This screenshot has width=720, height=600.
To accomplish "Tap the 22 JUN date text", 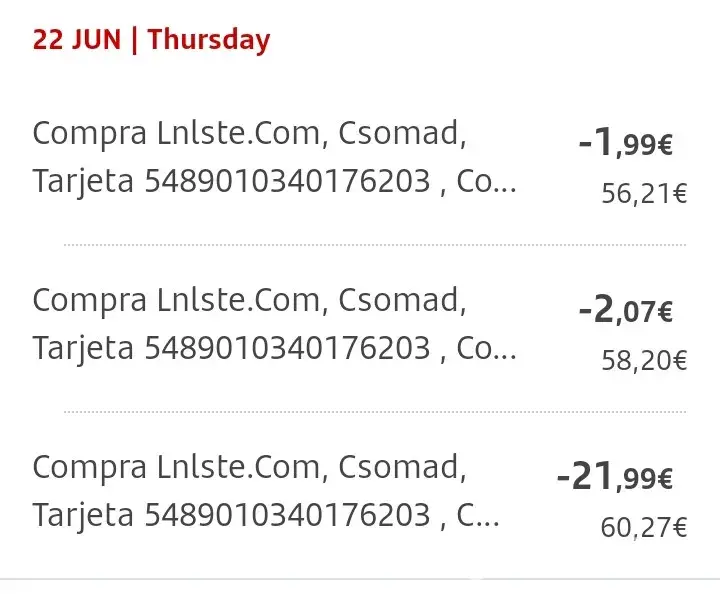I will click(77, 40).
